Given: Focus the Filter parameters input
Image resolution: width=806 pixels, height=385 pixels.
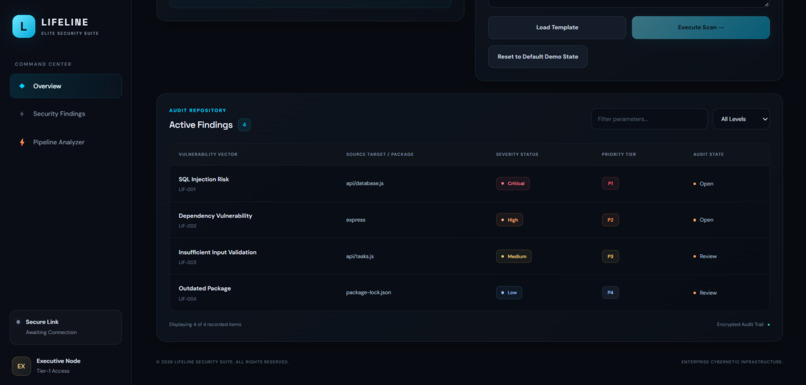Looking at the screenshot, I should tap(649, 119).
